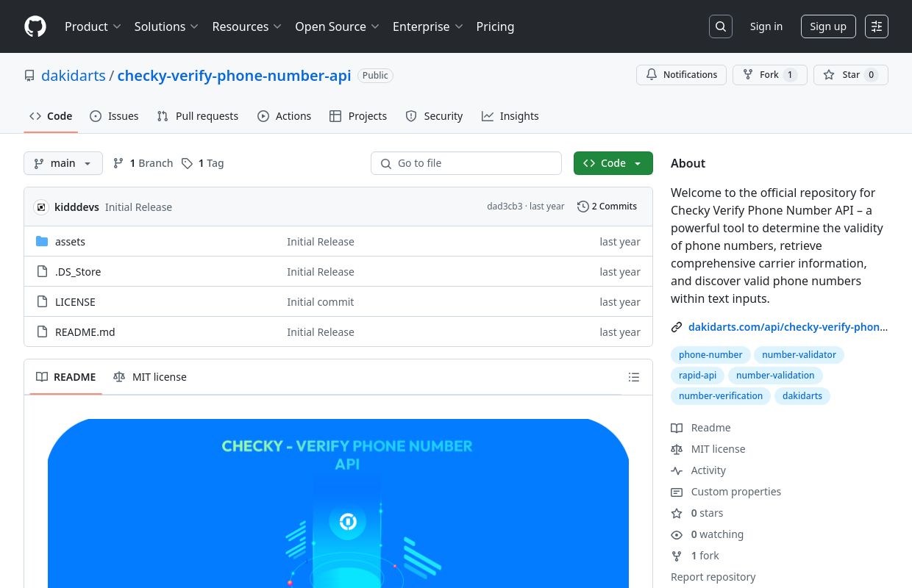Open the green Code dropdown button

point(613,163)
